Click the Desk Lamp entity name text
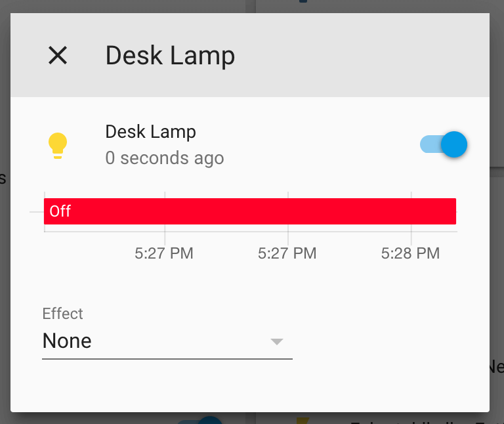This screenshot has width=504, height=424. click(150, 132)
